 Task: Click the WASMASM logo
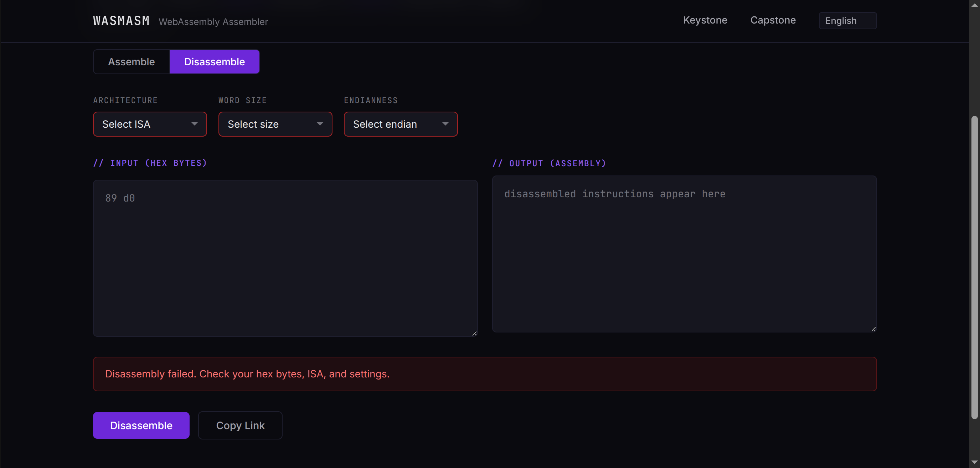[120, 21]
